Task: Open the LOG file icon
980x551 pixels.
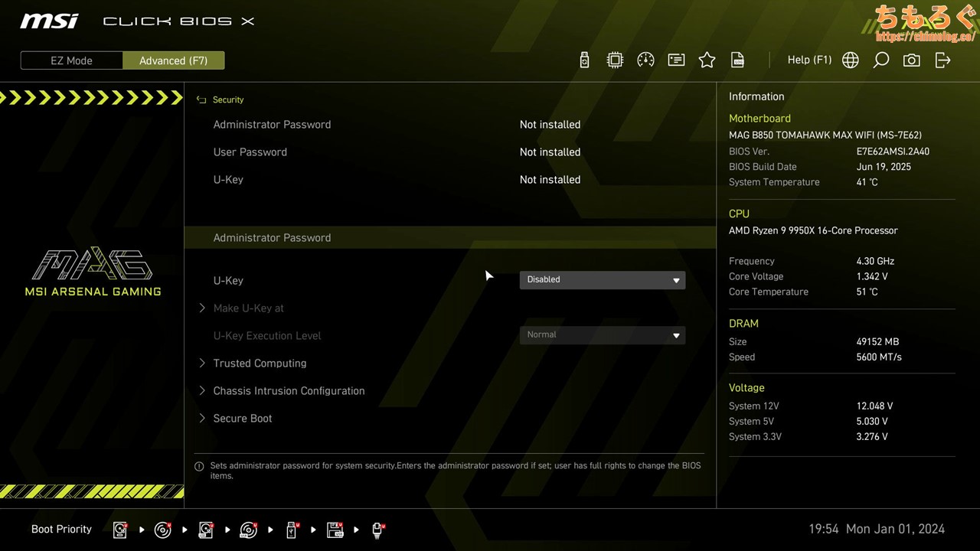Action: (737, 60)
